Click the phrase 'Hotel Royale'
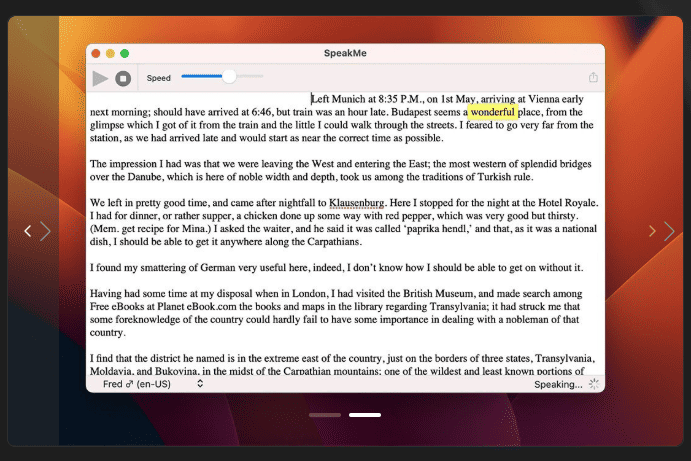The width and height of the screenshot is (691, 461). pos(567,203)
